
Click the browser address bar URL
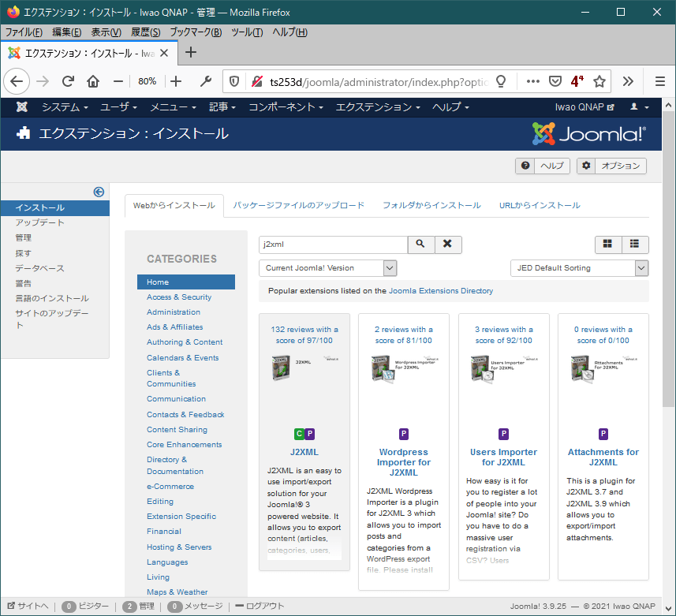(379, 82)
